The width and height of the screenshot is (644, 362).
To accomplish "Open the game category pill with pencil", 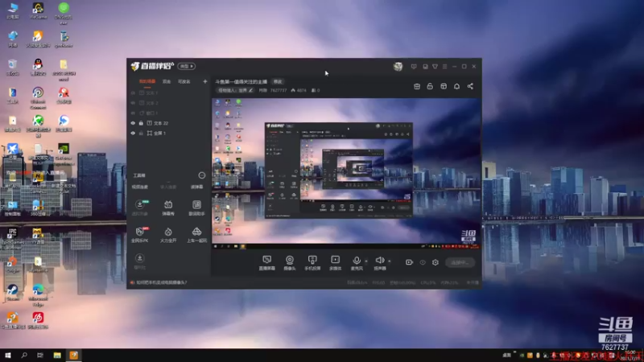I will coord(235,90).
